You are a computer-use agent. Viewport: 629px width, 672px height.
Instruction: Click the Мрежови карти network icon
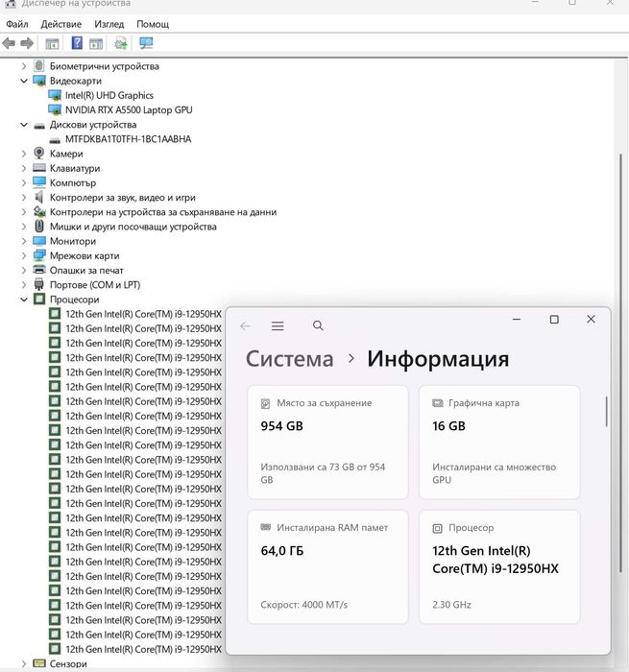[39, 255]
